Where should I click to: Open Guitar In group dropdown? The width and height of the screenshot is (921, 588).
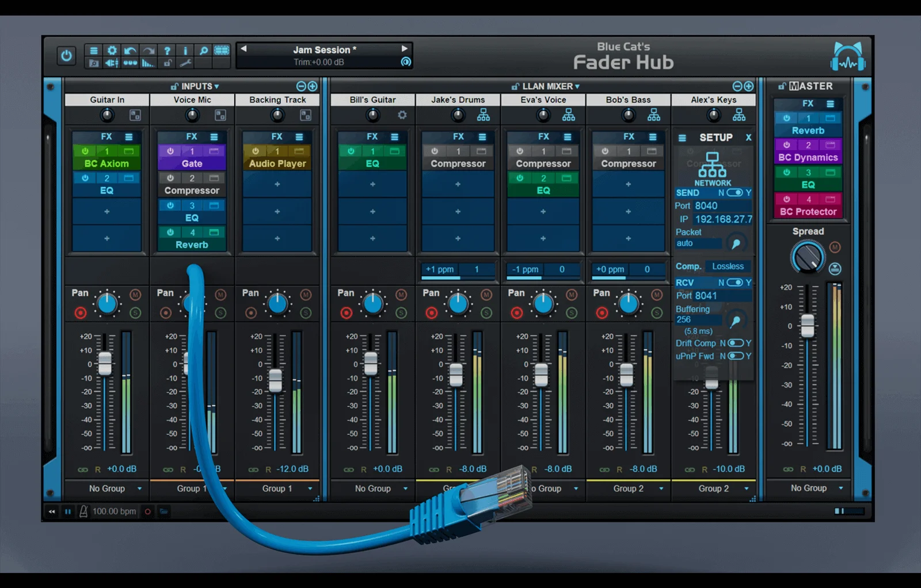click(x=107, y=488)
